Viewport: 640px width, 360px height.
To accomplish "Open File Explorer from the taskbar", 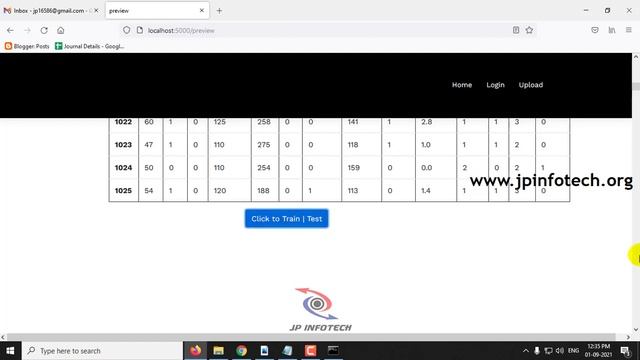I will (x=218, y=351).
